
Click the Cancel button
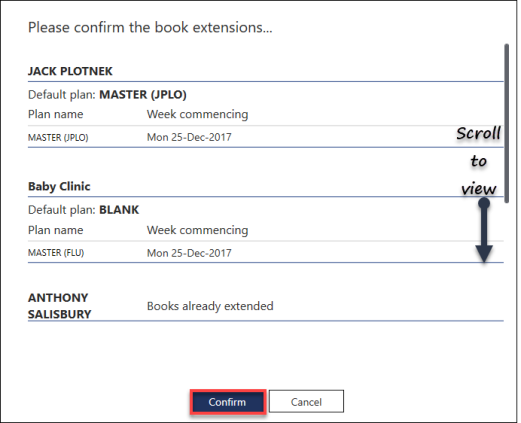pos(306,402)
